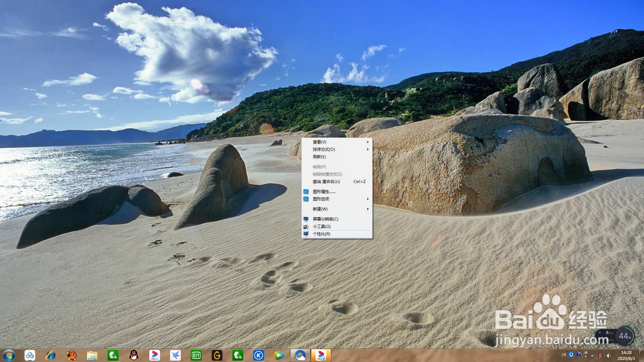Image resolution: width=644 pixels, height=362 pixels.
Task: Expand the 新建(W) submenu
Action: 337,209
